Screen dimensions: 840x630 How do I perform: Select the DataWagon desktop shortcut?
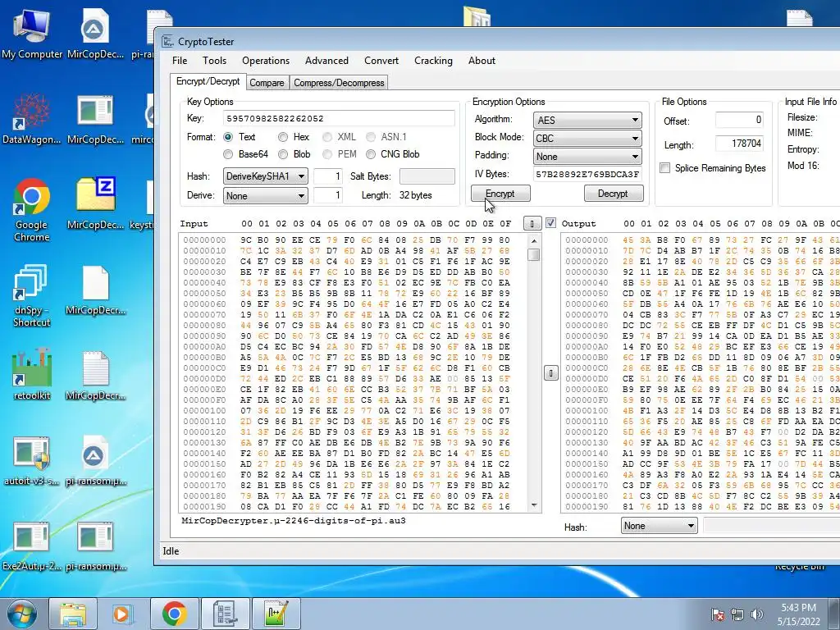point(32,119)
